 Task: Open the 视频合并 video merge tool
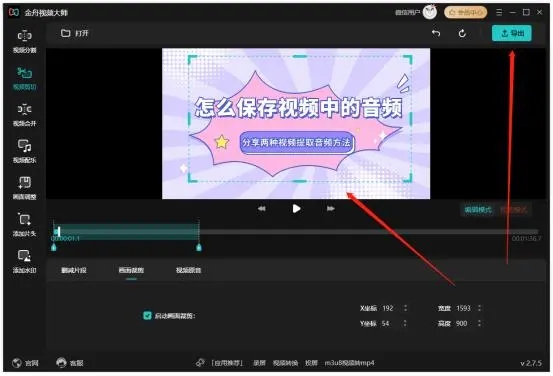pyautogui.click(x=24, y=115)
